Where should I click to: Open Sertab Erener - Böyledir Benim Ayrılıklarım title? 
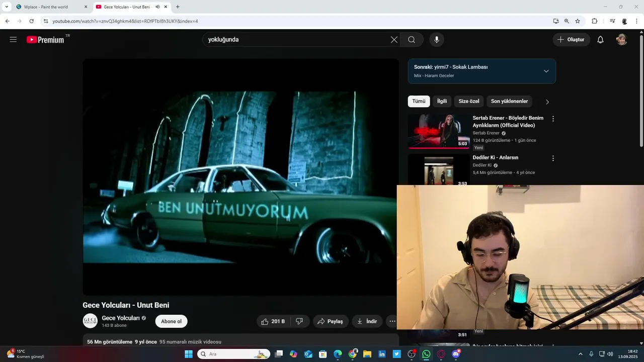[x=508, y=122]
